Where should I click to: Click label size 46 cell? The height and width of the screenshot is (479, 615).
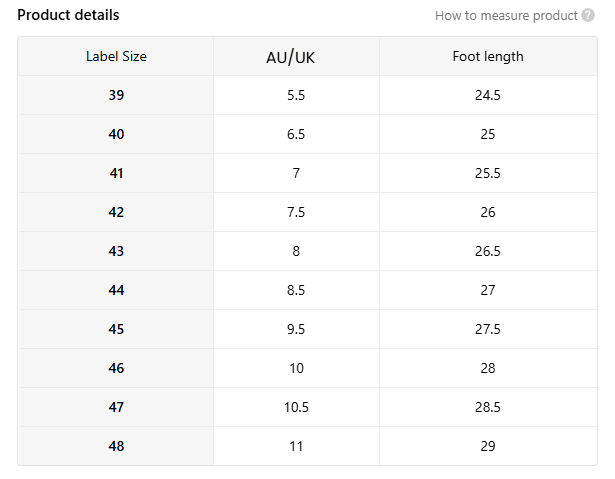pyautogui.click(x=116, y=368)
